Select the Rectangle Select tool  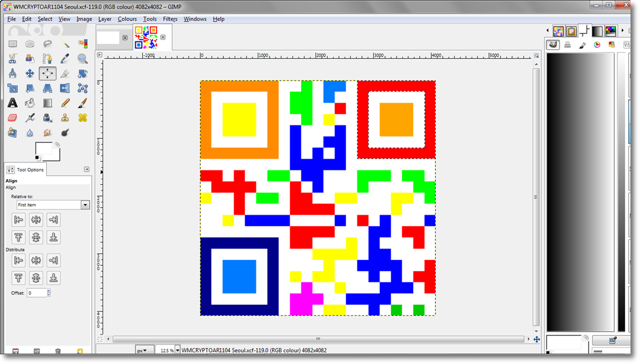tap(12, 44)
